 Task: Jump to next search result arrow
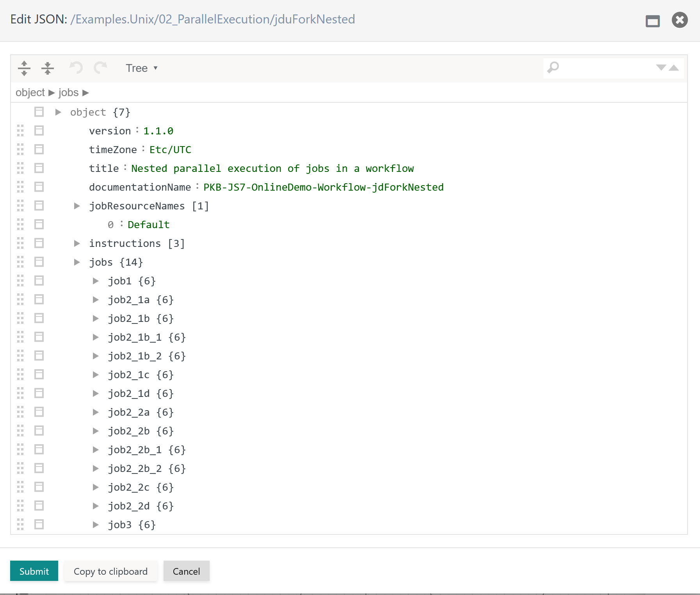coord(661,68)
